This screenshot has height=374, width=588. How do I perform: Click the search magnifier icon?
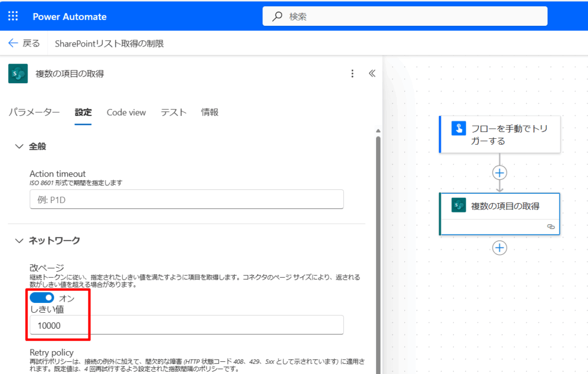277,16
